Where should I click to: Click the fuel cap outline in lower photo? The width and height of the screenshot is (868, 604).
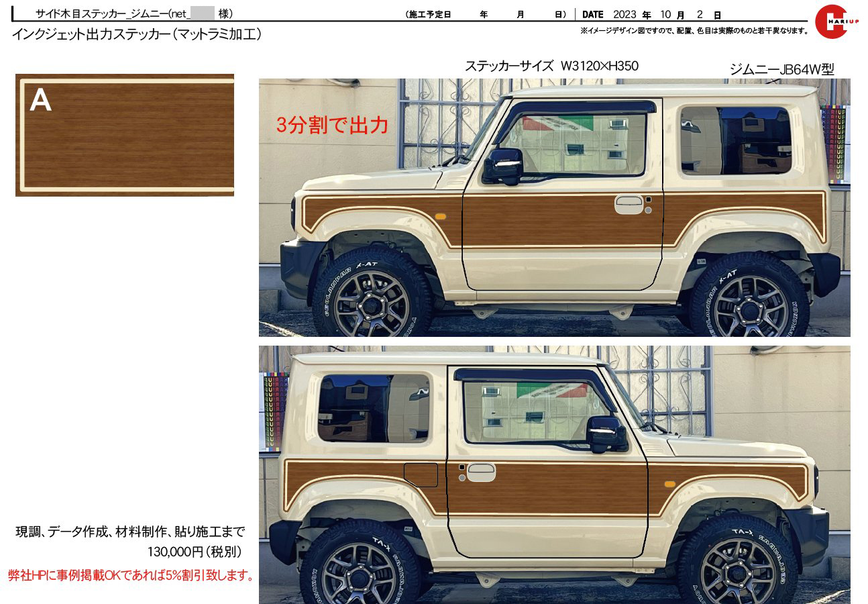point(421,474)
